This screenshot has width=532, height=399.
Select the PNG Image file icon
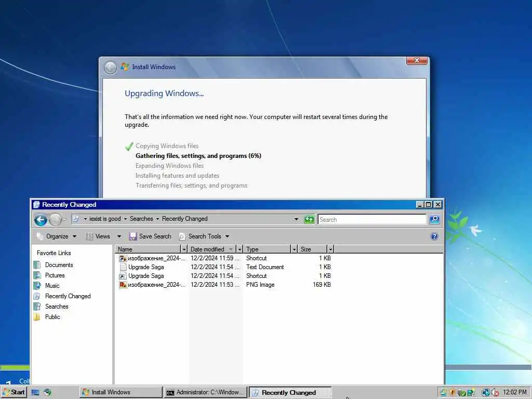pyautogui.click(x=123, y=285)
